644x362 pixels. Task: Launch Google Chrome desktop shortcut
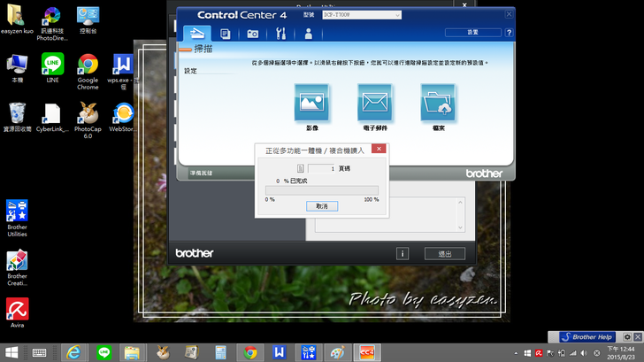(88, 72)
